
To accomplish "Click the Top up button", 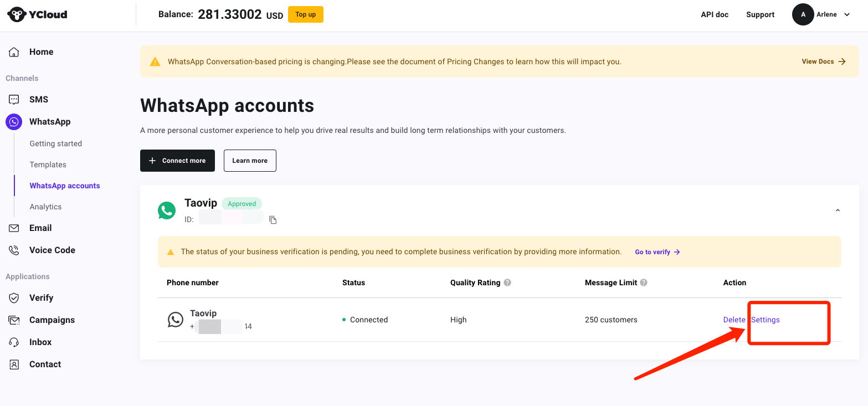I will click(306, 14).
